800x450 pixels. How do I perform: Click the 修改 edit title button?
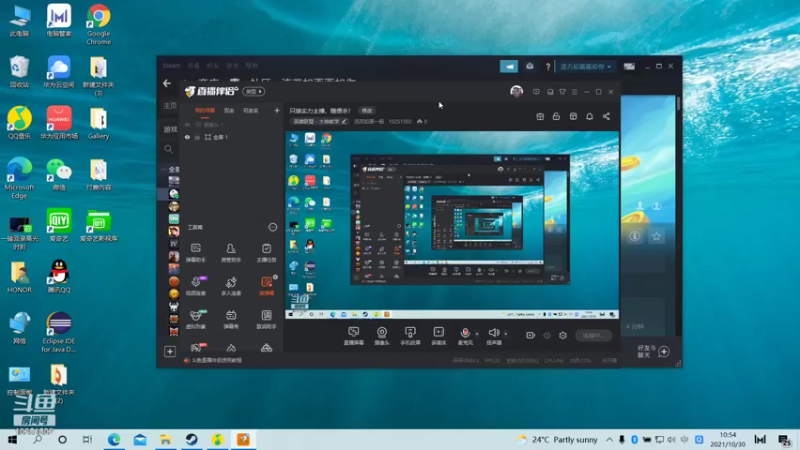(367, 110)
